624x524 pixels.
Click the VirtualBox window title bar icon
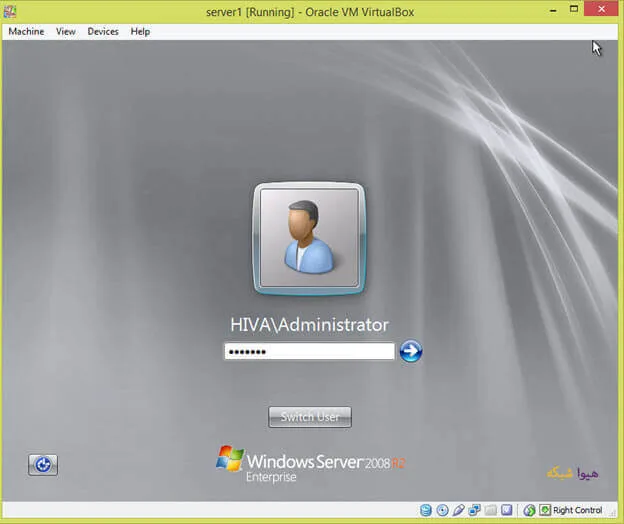10,12
